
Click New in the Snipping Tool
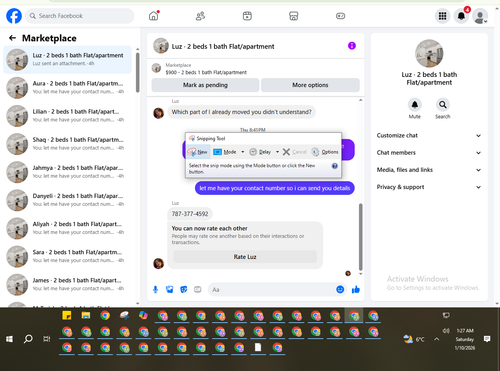tap(198, 152)
